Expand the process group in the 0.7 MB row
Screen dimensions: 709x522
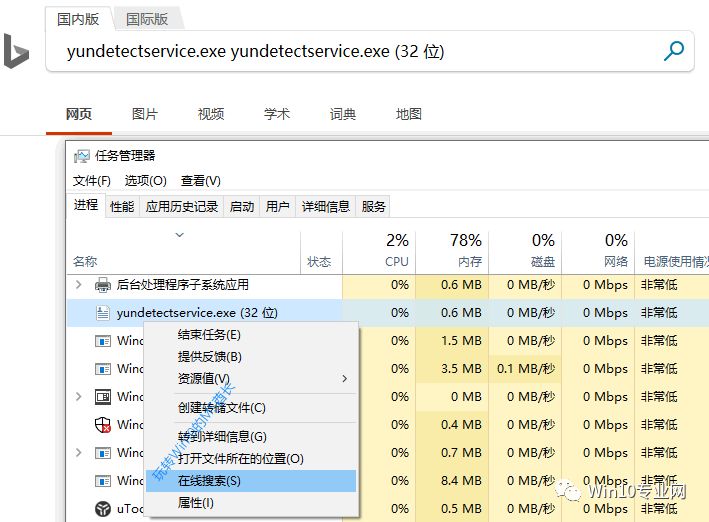tap(78, 452)
